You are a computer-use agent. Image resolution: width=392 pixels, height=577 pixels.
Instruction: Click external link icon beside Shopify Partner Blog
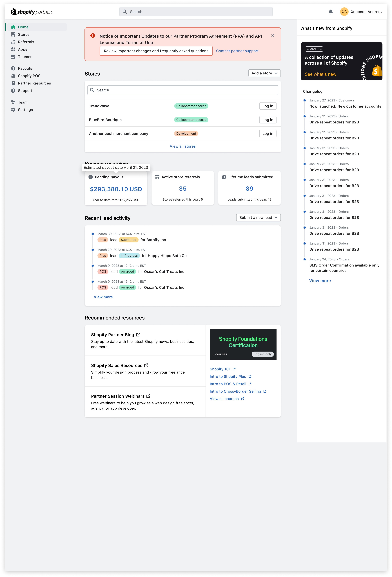tap(138, 335)
